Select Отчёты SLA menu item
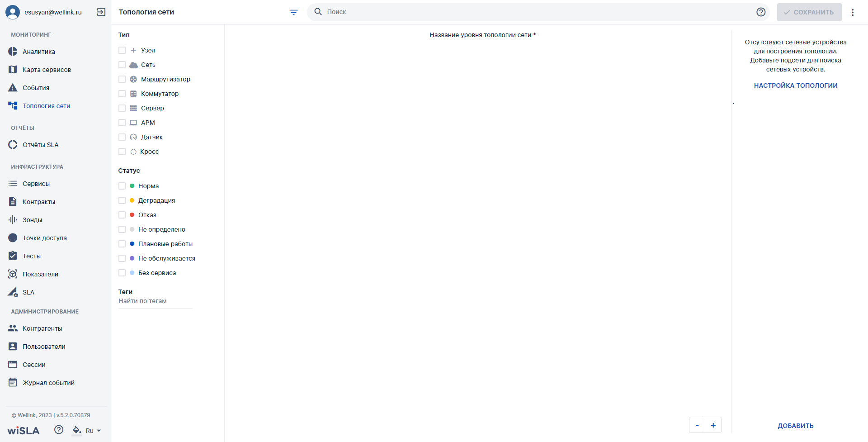This screenshot has width=868, height=442. coord(41,145)
